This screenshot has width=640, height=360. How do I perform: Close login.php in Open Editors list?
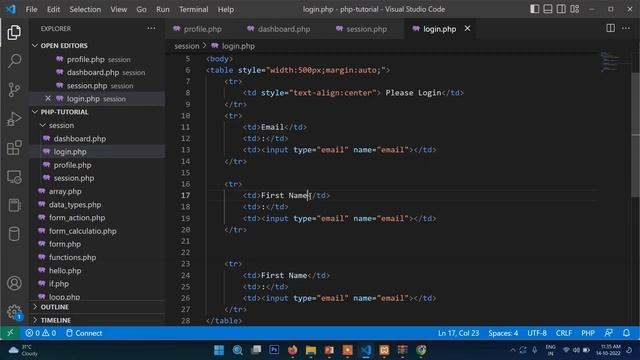[48, 98]
